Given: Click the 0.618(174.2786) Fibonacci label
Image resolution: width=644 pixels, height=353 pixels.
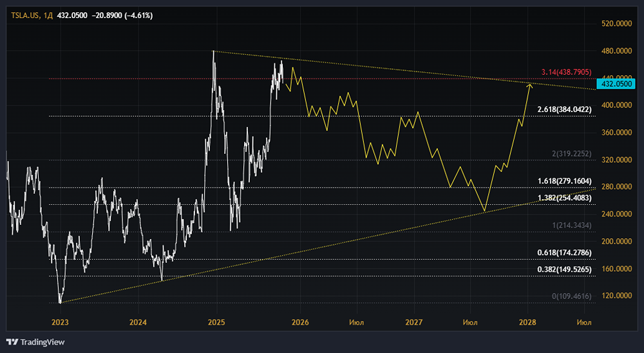Looking at the screenshot, I should coord(565,253).
